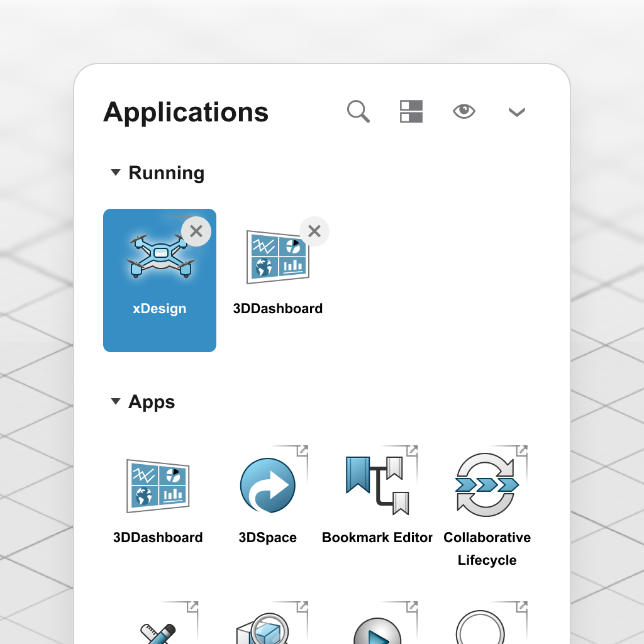The image size is (644, 644).
Task: Collapse the Running section triangle
Action: pos(116,172)
